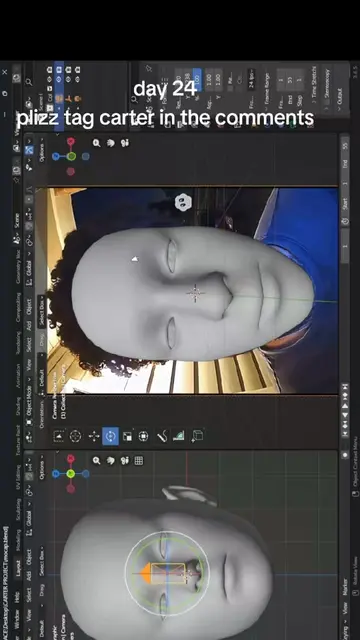Open View menu in camera viewport header
Image resolution: width=360 pixels, height=640 pixels.
29,365
